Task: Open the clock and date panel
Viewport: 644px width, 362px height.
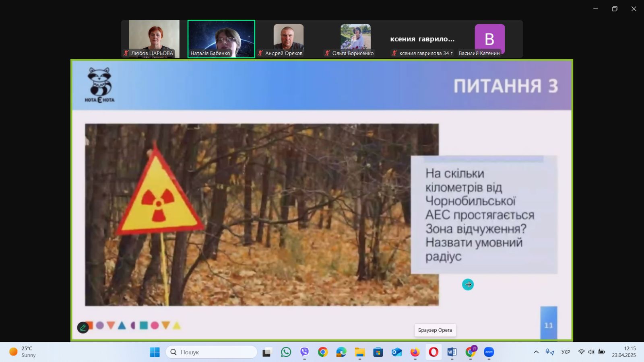Action: pyautogui.click(x=624, y=352)
